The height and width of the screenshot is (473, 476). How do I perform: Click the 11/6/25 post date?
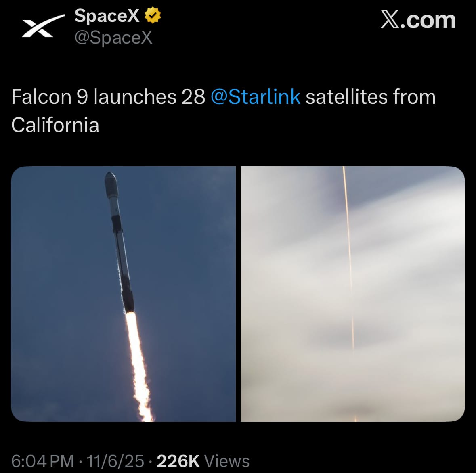(x=115, y=461)
